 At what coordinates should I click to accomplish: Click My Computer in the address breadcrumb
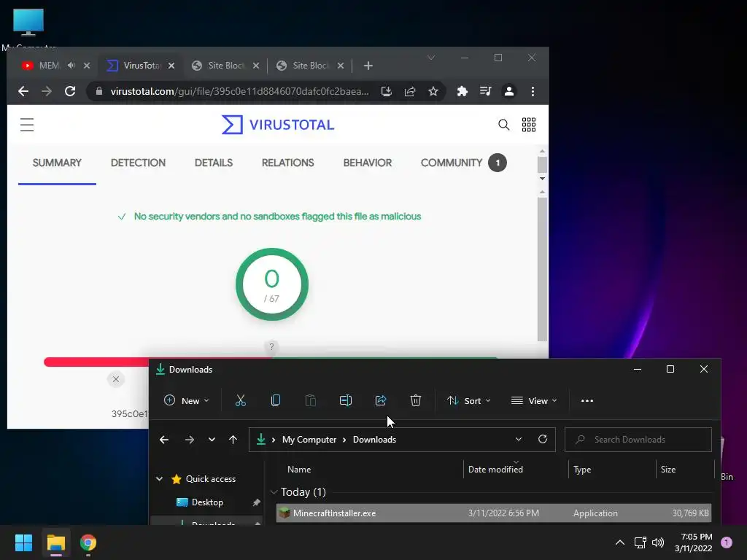click(309, 440)
